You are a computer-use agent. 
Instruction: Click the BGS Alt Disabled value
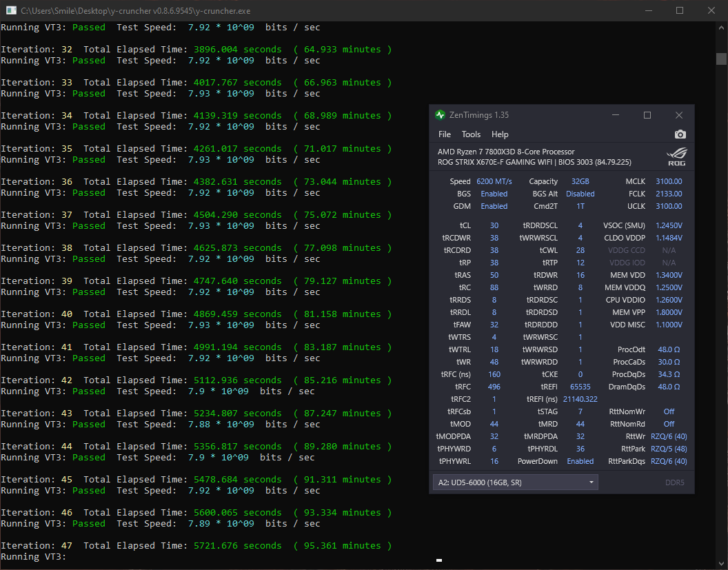tap(580, 194)
